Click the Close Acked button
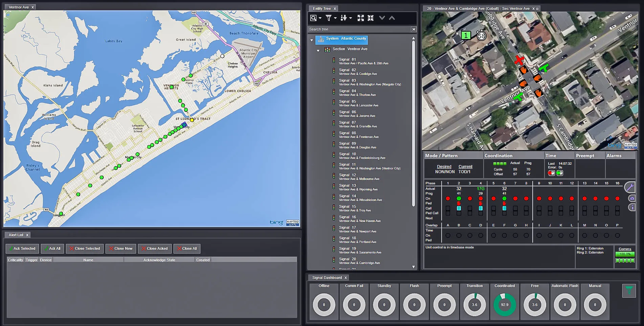The width and height of the screenshot is (644, 326). click(x=155, y=248)
